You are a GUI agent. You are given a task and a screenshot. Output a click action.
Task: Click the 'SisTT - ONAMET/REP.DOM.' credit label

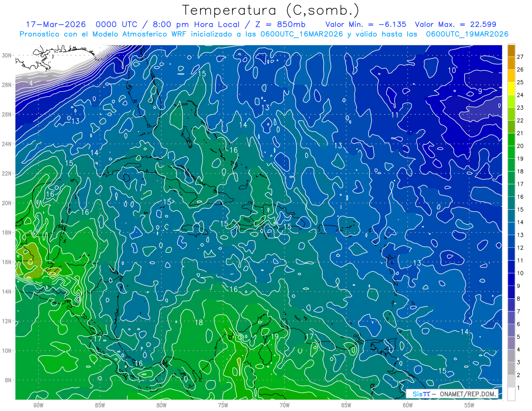click(x=453, y=394)
